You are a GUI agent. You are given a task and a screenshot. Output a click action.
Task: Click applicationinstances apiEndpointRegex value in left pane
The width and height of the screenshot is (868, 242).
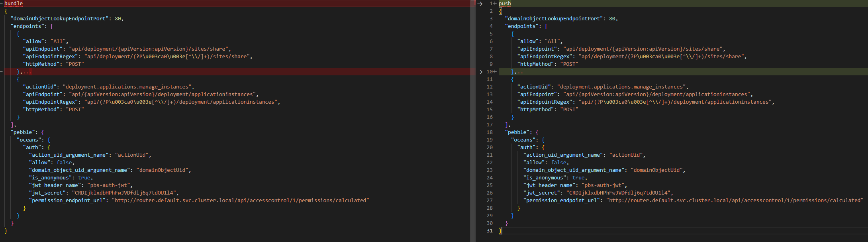coord(181,102)
